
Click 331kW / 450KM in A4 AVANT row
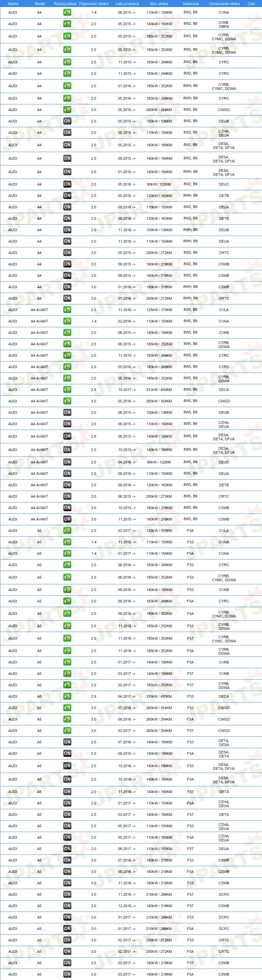[159, 390]
